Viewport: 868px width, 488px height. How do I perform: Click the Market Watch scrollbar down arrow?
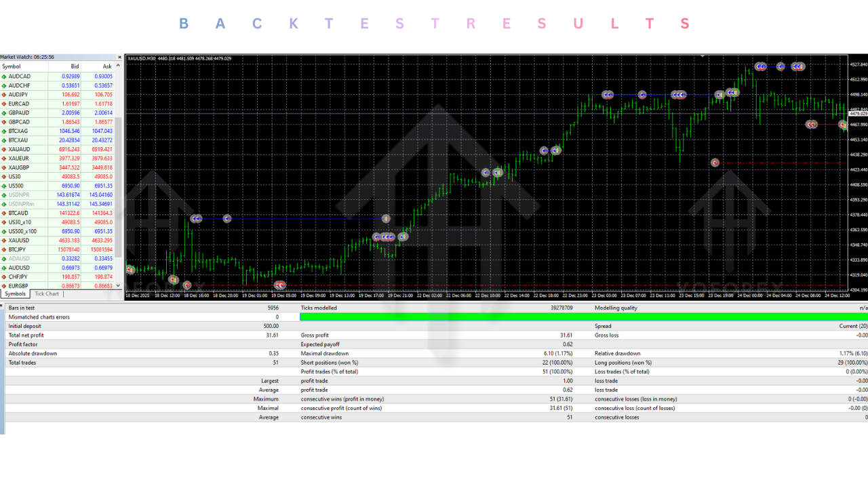tap(117, 285)
